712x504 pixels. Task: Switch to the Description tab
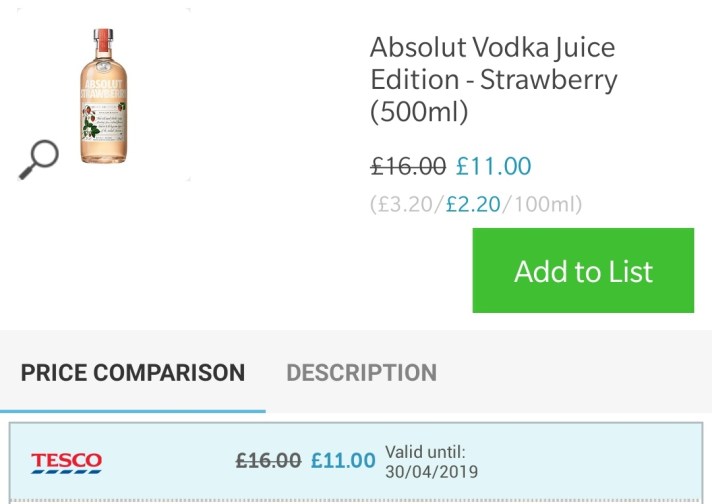coord(361,373)
